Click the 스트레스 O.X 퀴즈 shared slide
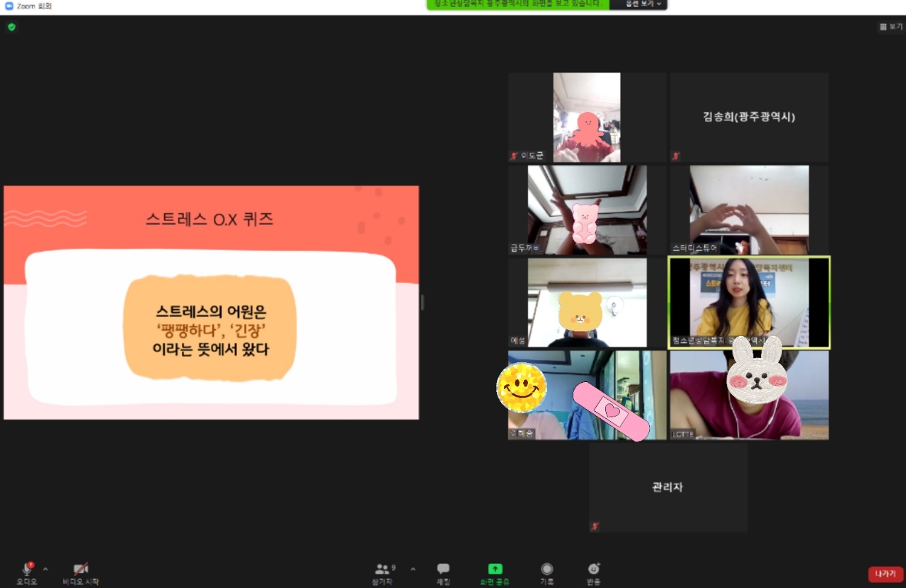 (x=211, y=303)
